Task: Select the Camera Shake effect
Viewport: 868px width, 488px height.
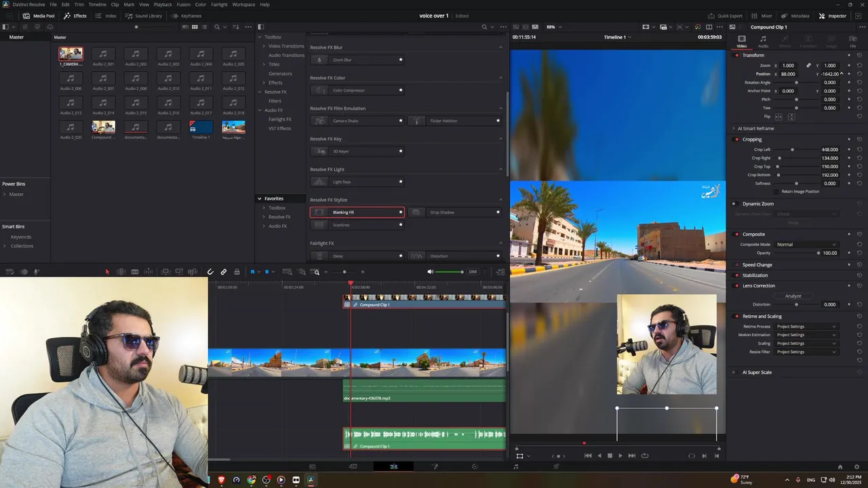Action: 357,121
